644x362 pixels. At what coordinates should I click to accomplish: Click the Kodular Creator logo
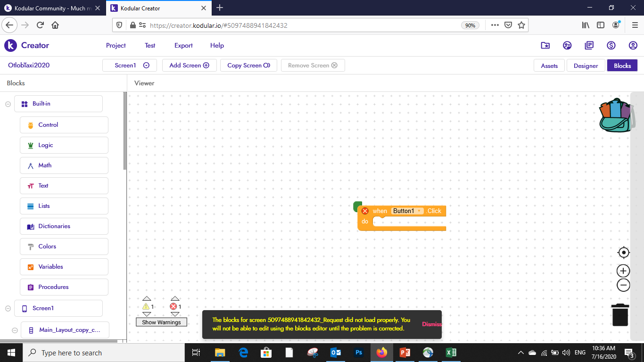click(x=27, y=45)
